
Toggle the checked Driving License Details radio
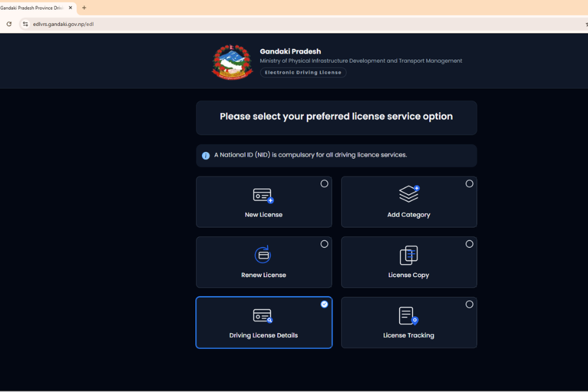point(324,304)
